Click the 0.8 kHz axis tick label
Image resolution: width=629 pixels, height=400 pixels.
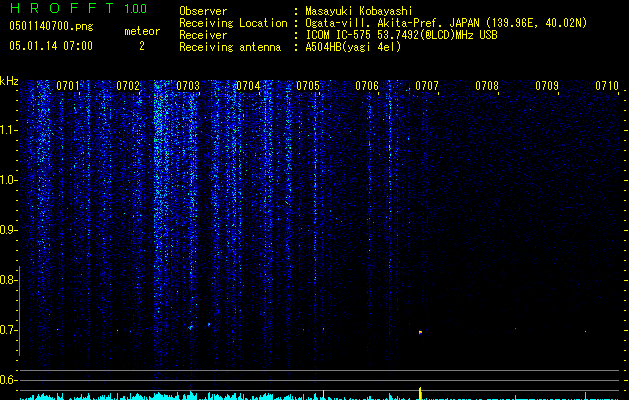pos(8,280)
